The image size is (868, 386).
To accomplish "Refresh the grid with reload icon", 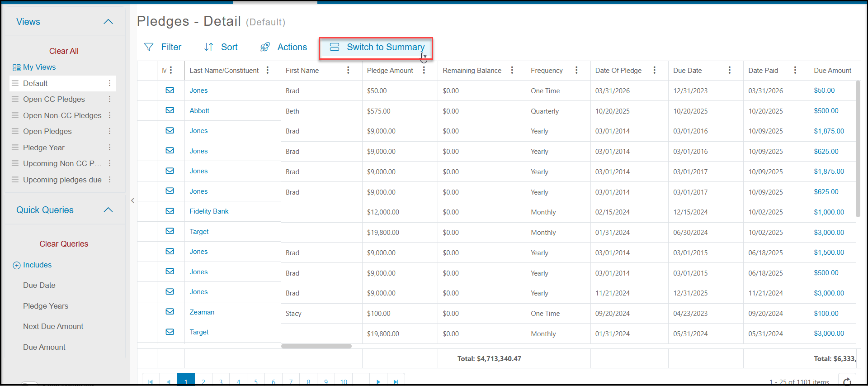I will (847, 381).
